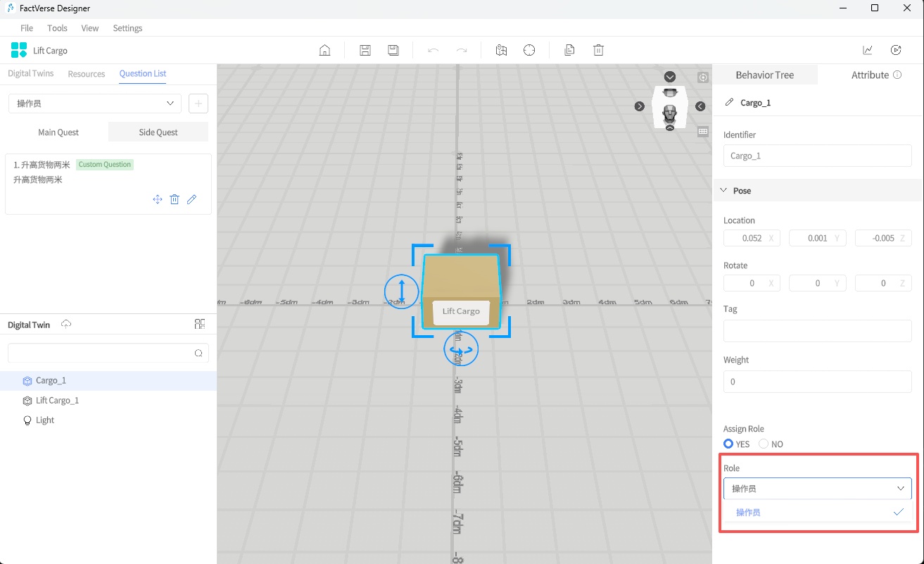Collapse the Pose section chevron
924x564 pixels.
tap(723, 189)
